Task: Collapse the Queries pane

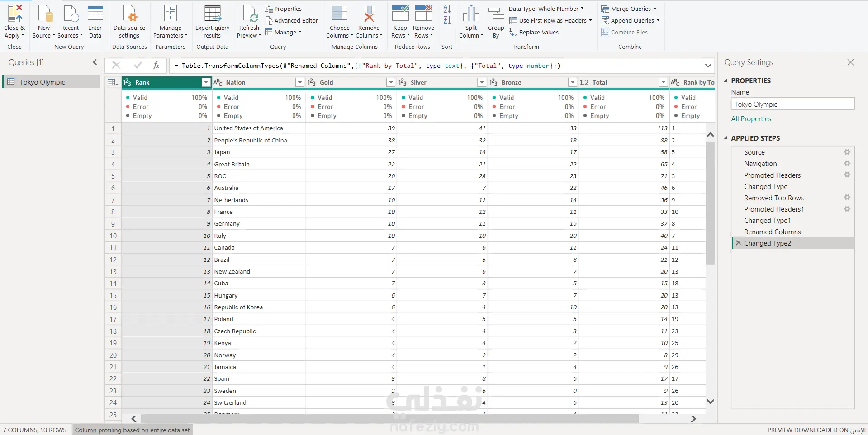Action: coord(95,62)
